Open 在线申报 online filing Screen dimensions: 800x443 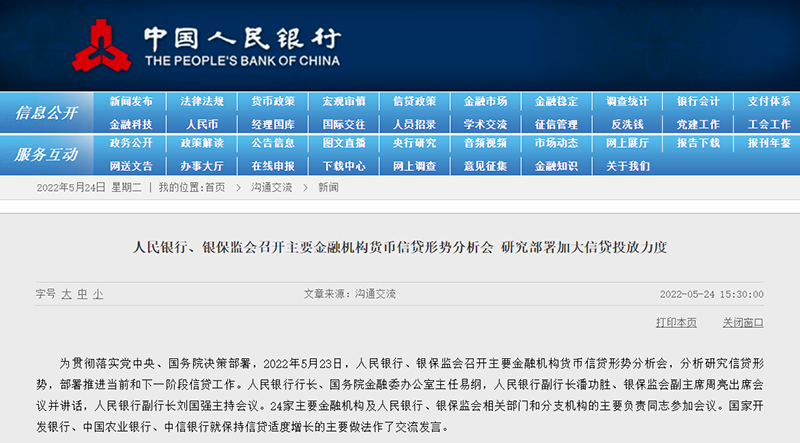tap(273, 165)
